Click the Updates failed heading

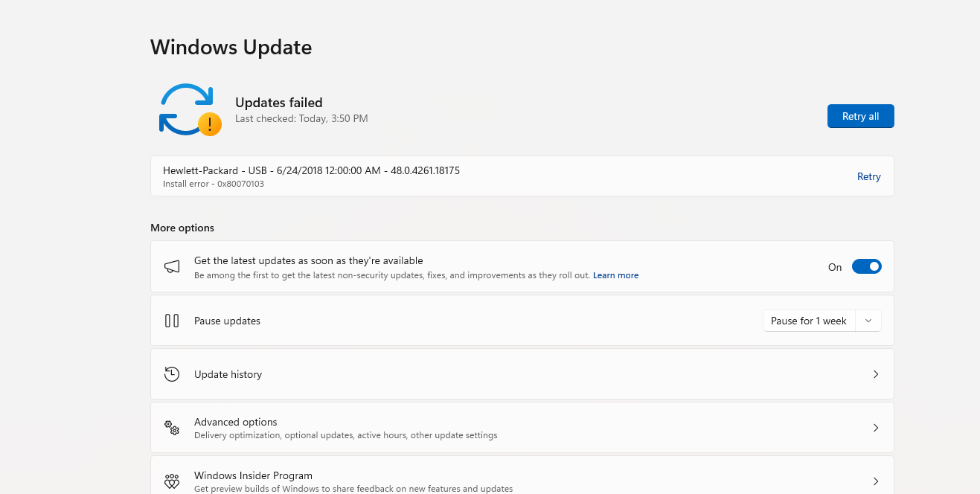(x=278, y=103)
